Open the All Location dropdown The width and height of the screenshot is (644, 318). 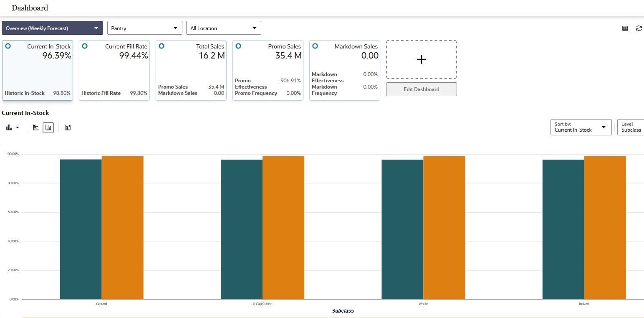[223, 28]
